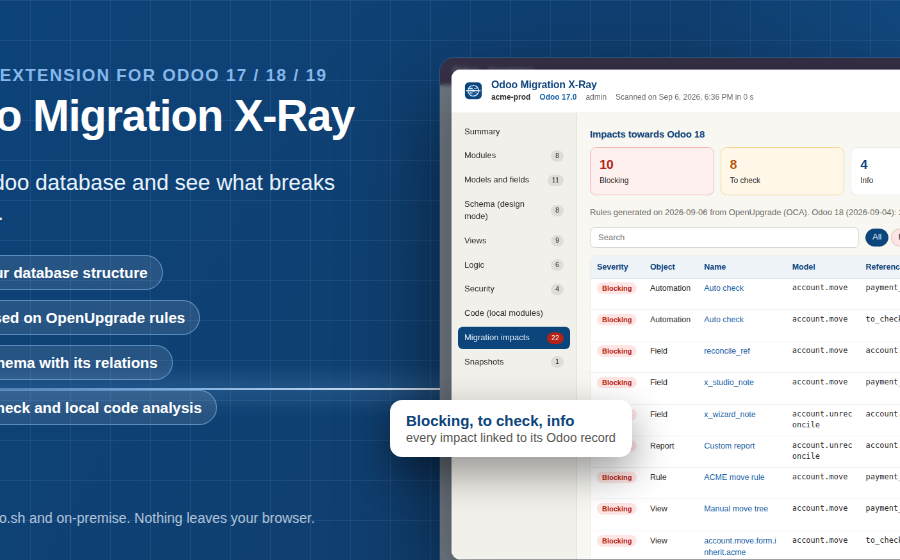Viewport: 900px width, 560px height.
Task: Click the 8 To check summary card
Action: pyautogui.click(x=782, y=171)
